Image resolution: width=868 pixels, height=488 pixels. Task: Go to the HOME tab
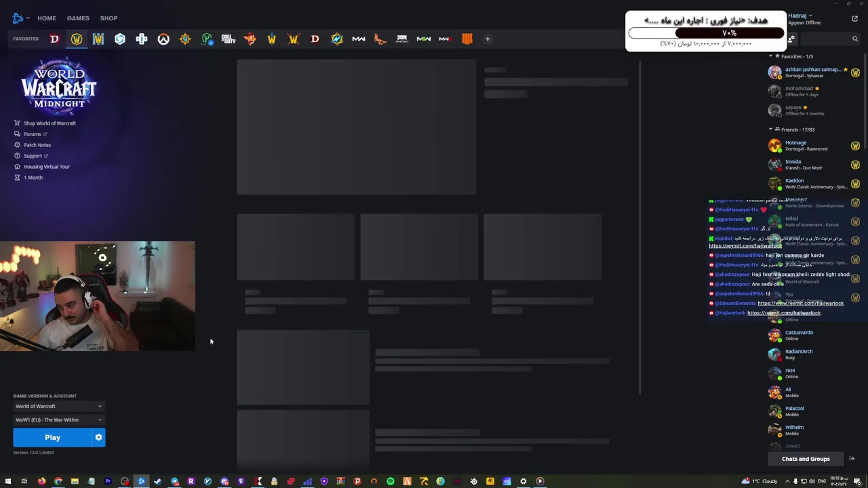click(x=47, y=18)
